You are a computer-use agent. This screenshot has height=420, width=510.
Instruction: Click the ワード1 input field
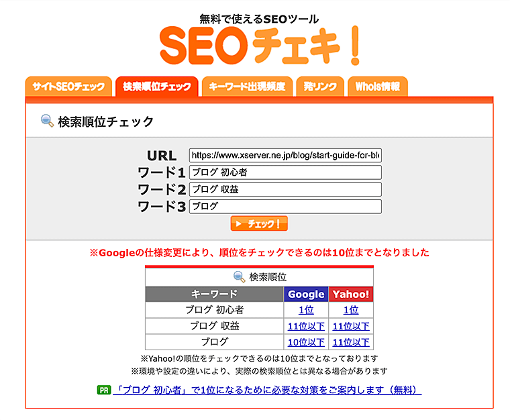coord(285,172)
